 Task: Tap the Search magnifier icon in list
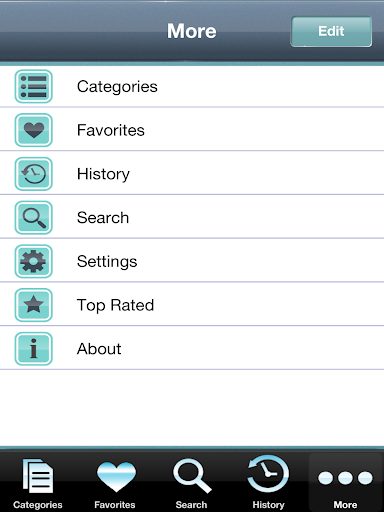(34, 217)
